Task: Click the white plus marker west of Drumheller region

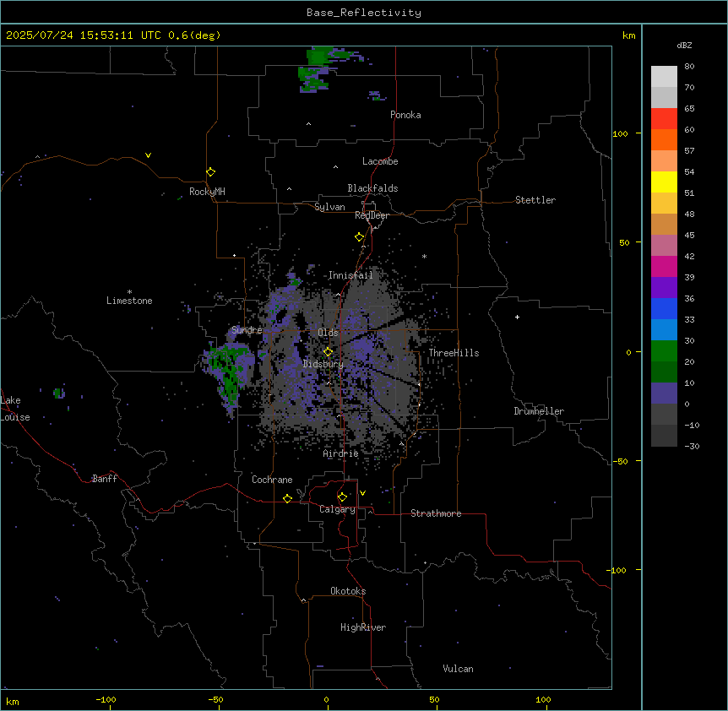Action: pyautogui.click(x=517, y=317)
